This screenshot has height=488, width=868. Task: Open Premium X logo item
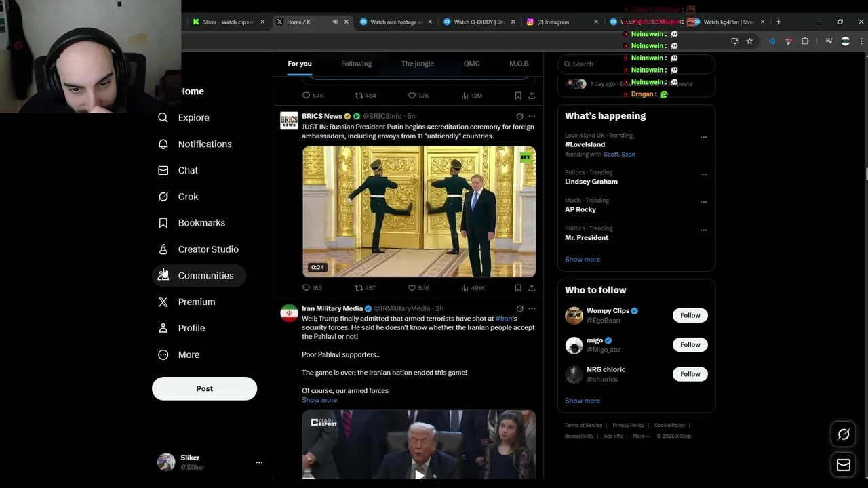186,302
